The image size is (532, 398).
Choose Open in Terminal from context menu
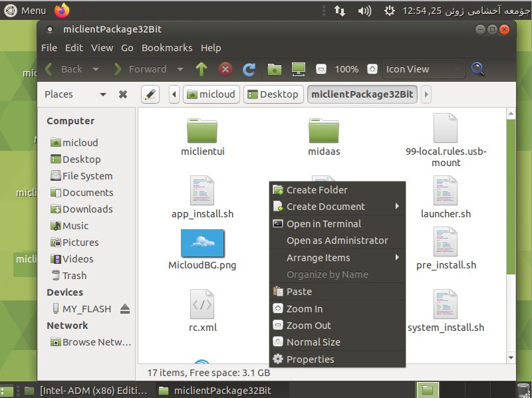coord(323,224)
